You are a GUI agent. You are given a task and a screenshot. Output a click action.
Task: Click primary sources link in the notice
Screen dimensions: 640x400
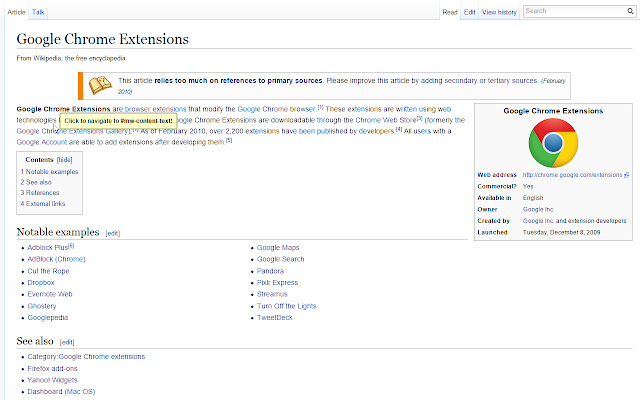click(x=295, y=81)
